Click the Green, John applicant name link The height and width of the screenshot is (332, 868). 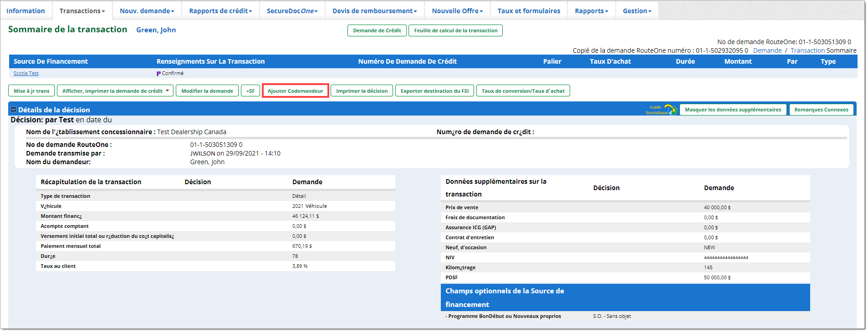coord(156,30)
